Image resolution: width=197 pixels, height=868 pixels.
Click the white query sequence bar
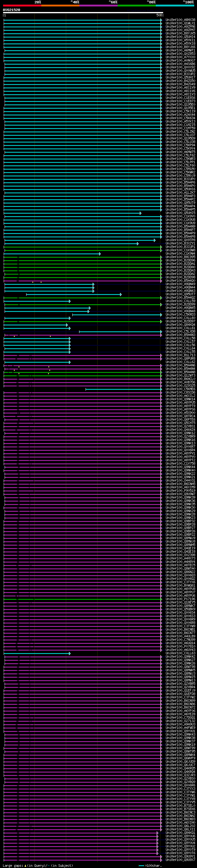pyautogui.click(x=83, y=13)
